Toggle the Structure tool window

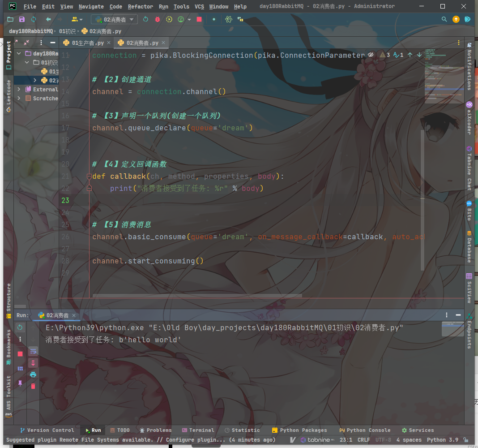point(9,301)
